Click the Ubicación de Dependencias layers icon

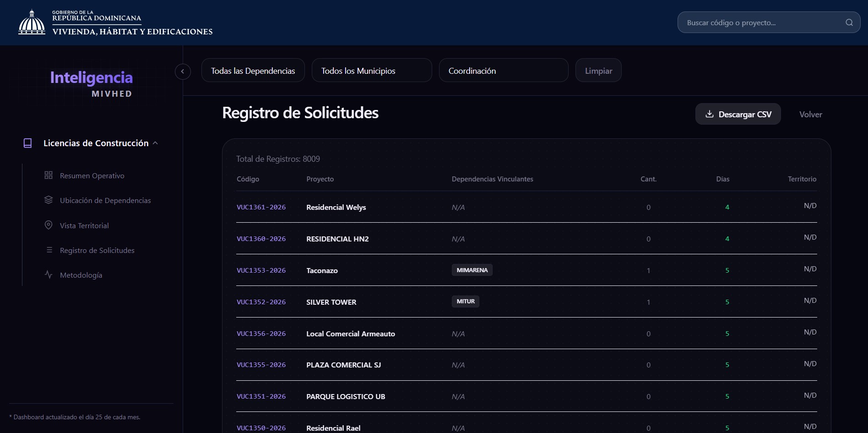point(49,200)
